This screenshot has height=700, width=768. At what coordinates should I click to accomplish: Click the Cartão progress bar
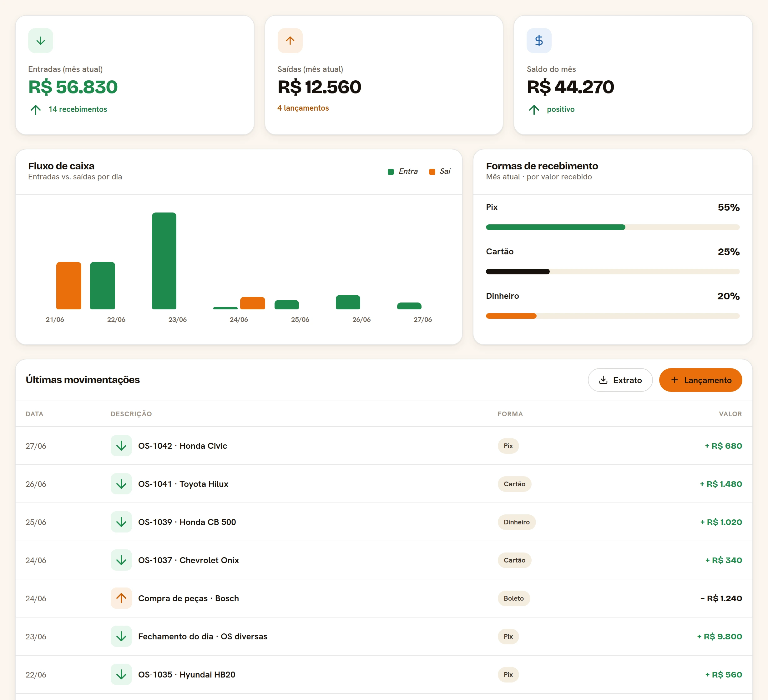click(613, 271)
